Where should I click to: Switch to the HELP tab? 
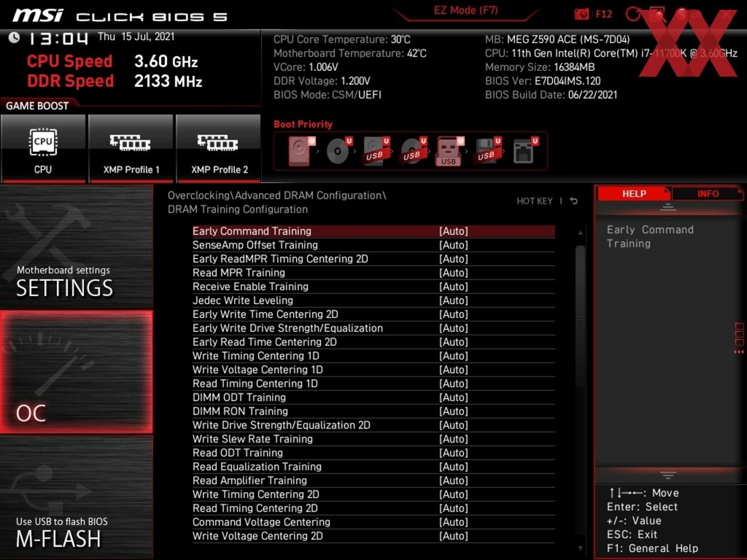pyautogui.click(x=634, y=194)
